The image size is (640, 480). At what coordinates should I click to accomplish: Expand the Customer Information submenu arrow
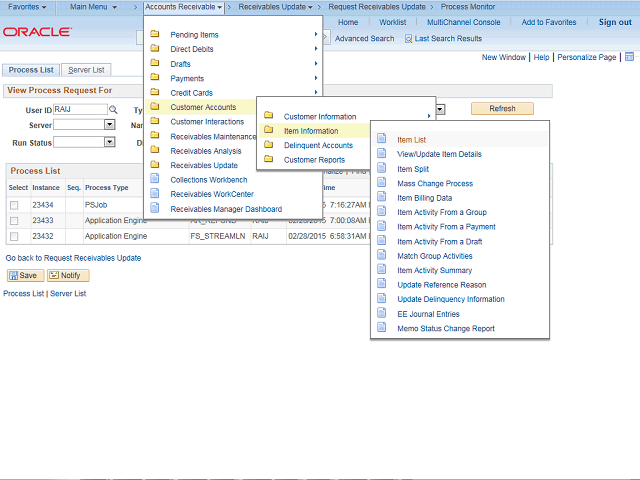tap(429, 116)
